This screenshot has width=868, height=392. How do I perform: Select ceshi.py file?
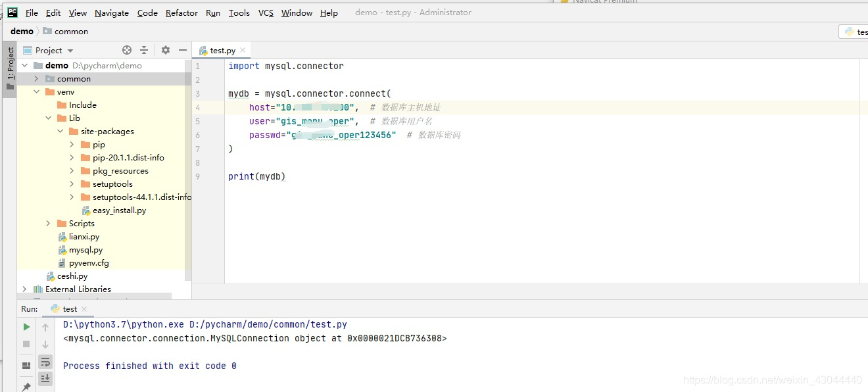point(66,276)
